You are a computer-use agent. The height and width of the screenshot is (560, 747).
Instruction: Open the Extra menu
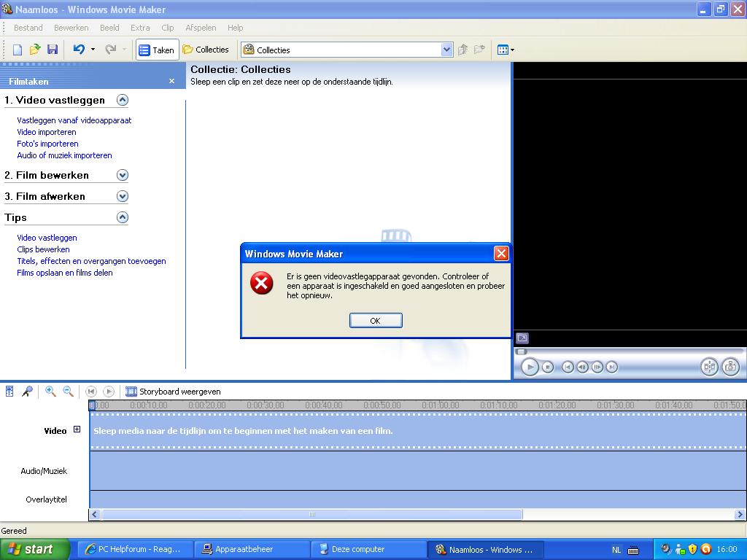[x=140, y=28]
